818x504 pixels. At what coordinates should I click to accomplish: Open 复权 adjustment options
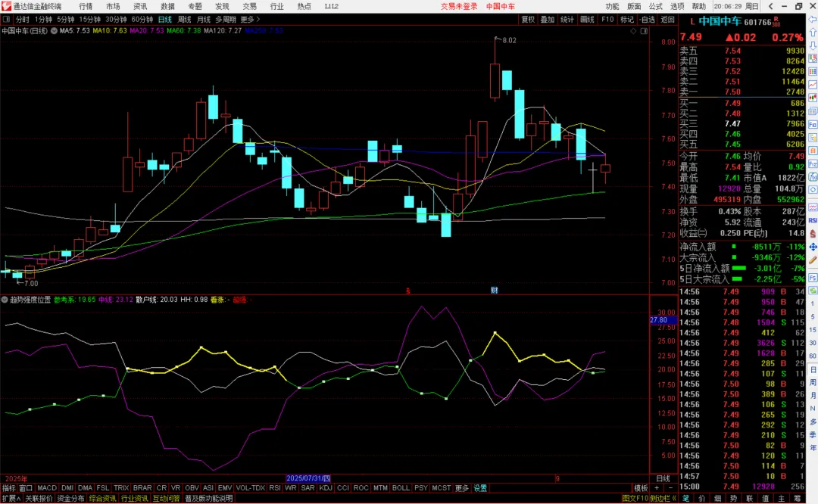point(528,19)
